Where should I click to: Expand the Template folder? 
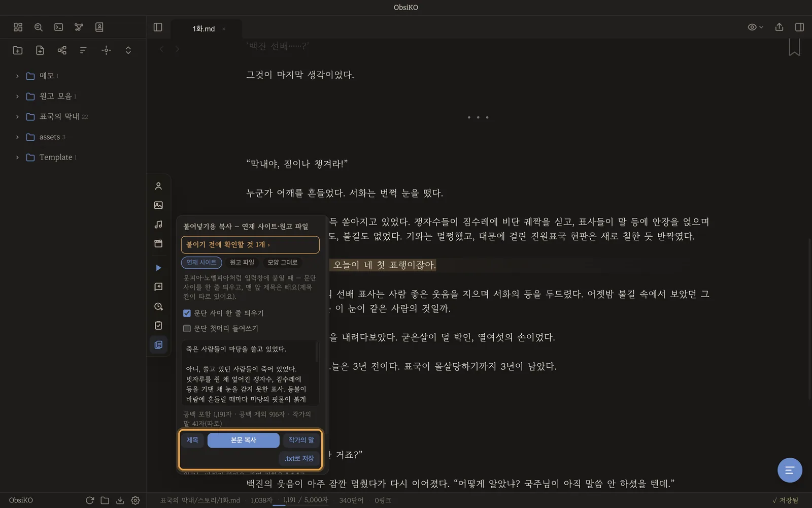coord(17,157)
